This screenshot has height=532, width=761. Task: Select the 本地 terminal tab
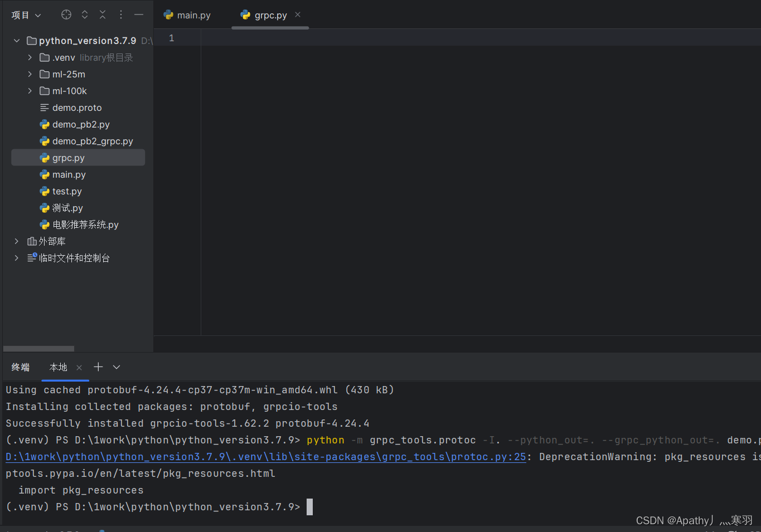point(58,367)
